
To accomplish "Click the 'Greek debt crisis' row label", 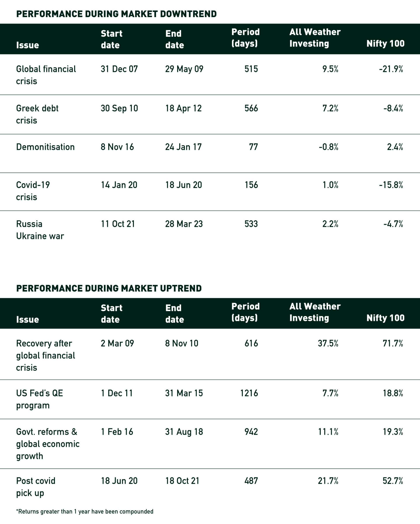I will coord(37,114).
